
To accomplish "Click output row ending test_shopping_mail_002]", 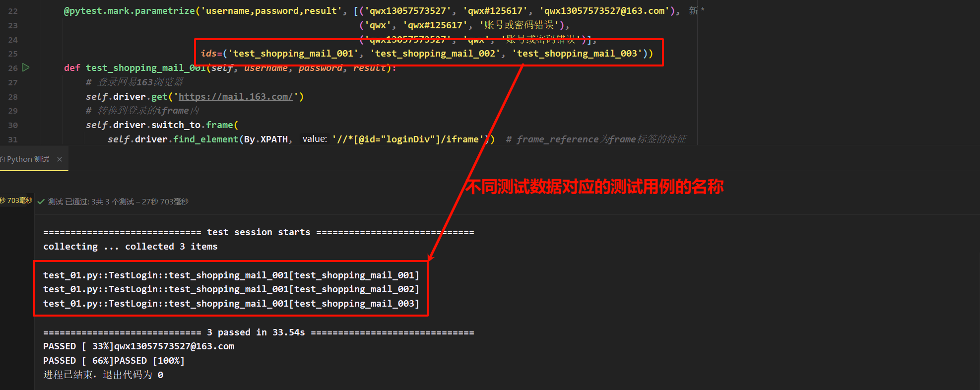I will pos(231,289).
